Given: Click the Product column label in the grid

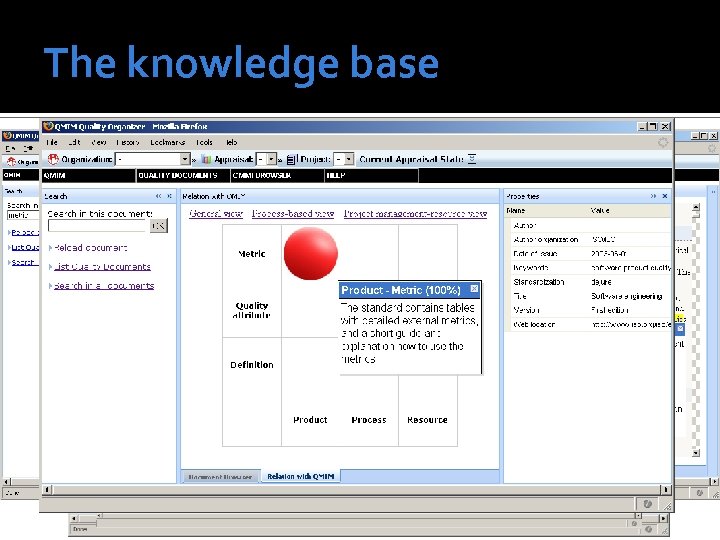Looking at the screenshot, I should [x=310, y=420].
